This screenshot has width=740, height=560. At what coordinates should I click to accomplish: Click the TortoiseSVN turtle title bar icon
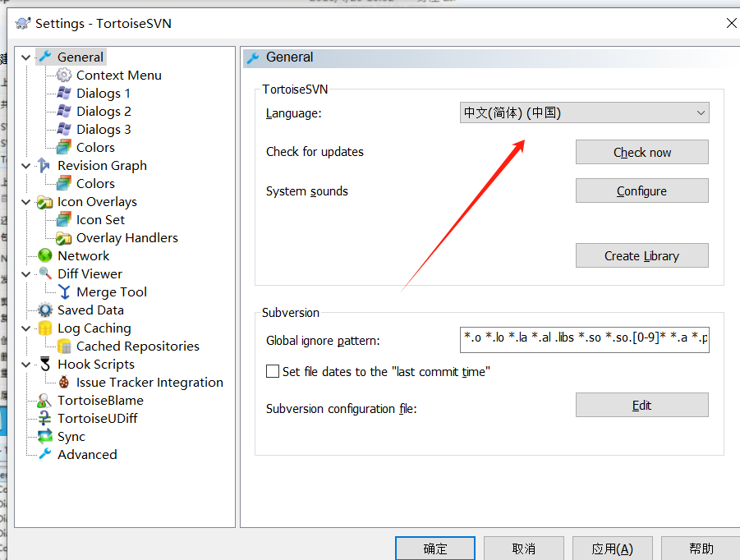pyautogui.click(x=23, y=23)
